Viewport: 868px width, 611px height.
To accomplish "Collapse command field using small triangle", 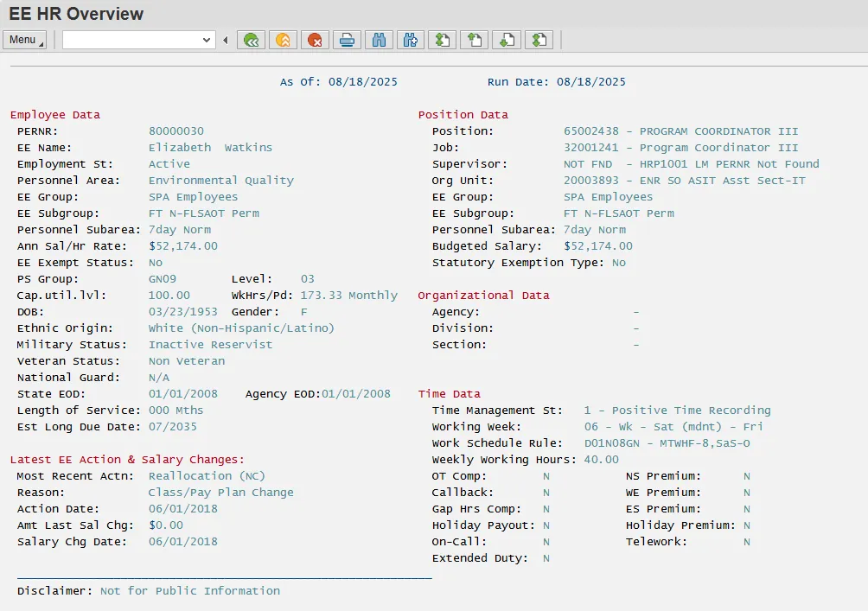I will coord(226,40).
